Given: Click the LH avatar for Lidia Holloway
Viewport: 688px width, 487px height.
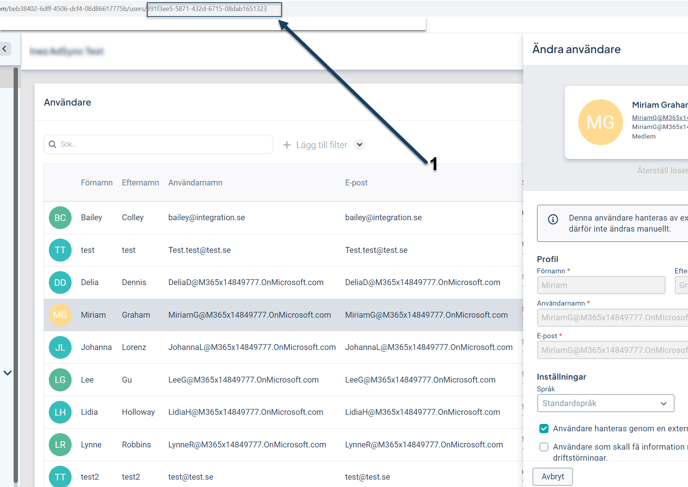Looking at the screenshot, I should 60,412.
